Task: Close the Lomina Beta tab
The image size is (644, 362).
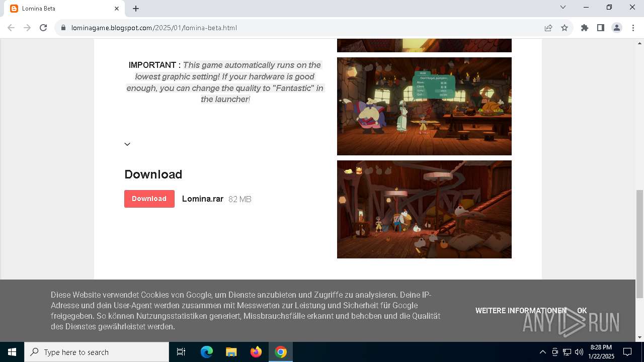Action: coord(117,9)
